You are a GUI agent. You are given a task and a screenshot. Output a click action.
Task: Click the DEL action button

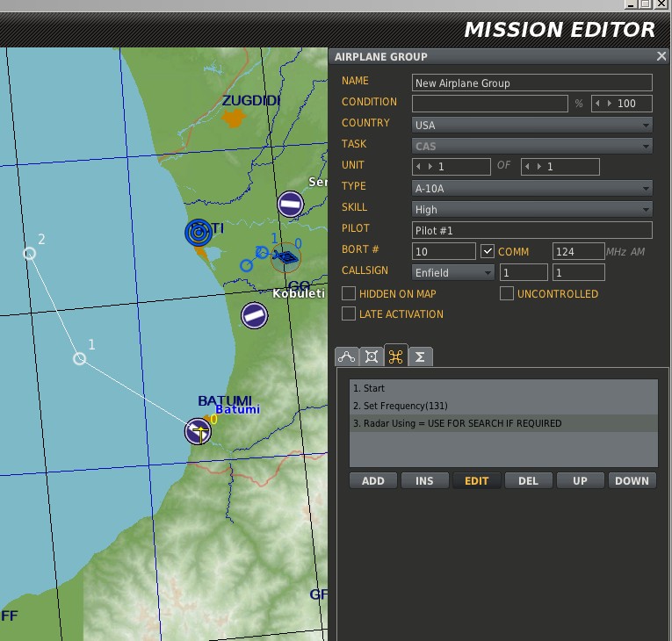coord(528,481)
